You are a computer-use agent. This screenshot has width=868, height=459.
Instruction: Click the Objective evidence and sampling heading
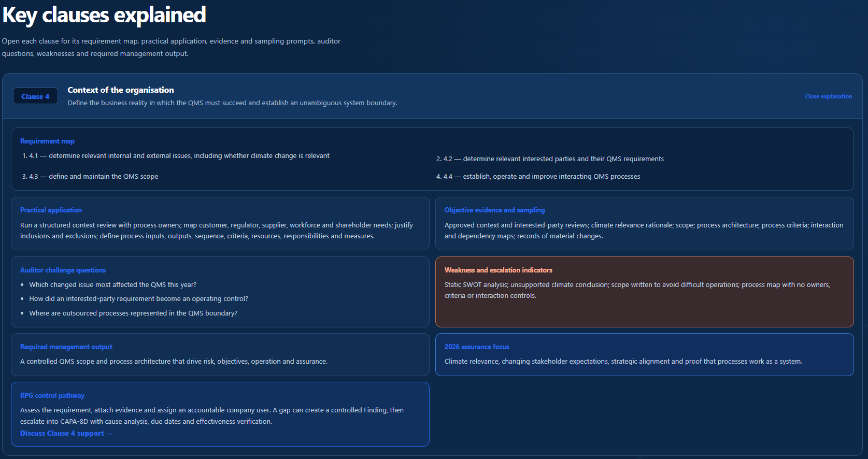(494, 210)
